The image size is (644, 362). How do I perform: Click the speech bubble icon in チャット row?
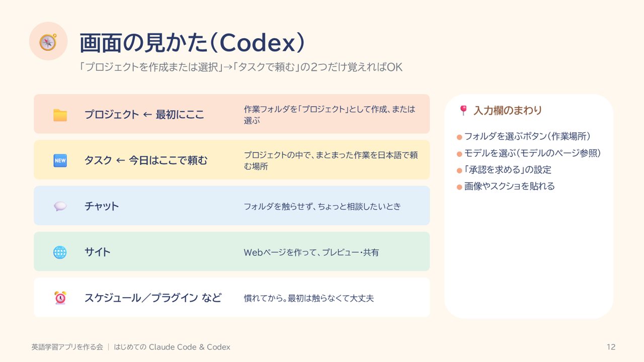click(x=60, y=206)
